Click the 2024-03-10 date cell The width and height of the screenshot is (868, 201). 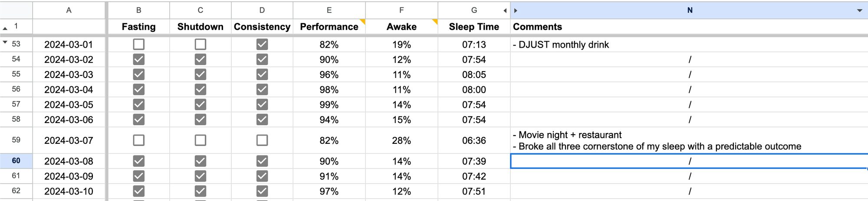point(69,191)
